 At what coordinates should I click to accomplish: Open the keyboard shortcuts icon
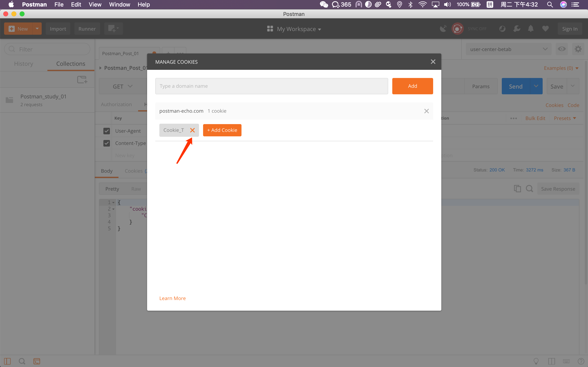click(566, 361)
